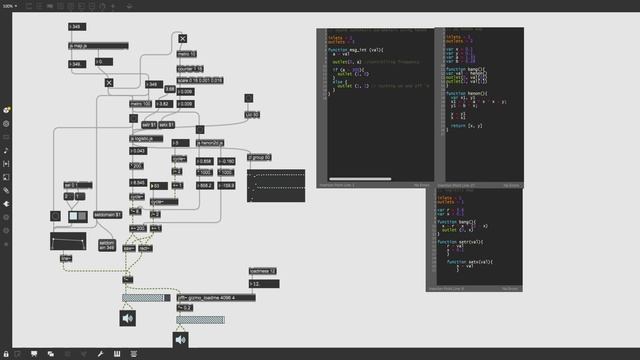This screenshot has width=640, height=360.
Task: Click the left gain slider above the left speaker
Action: tap(146, 298)
